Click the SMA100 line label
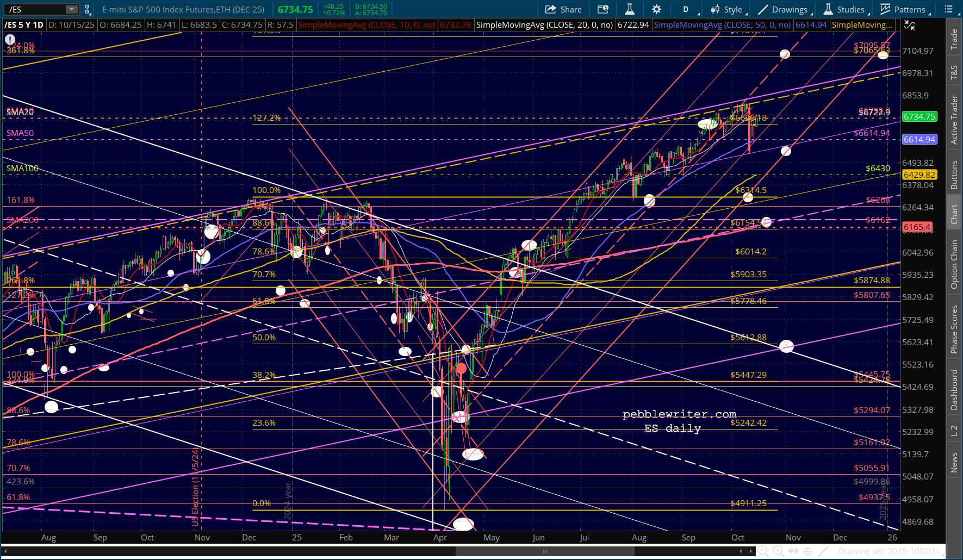The height and width of the screenshot is (560, 963). [x=22, y=169]
